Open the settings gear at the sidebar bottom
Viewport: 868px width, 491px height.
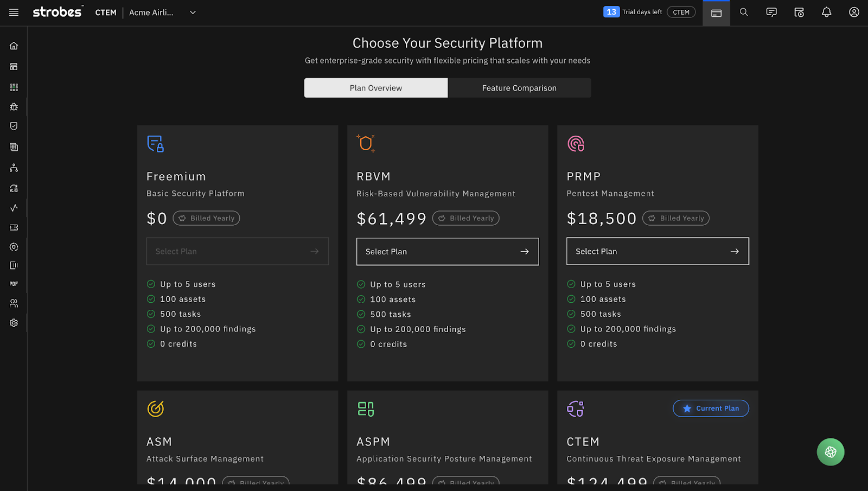pos(14,323)
